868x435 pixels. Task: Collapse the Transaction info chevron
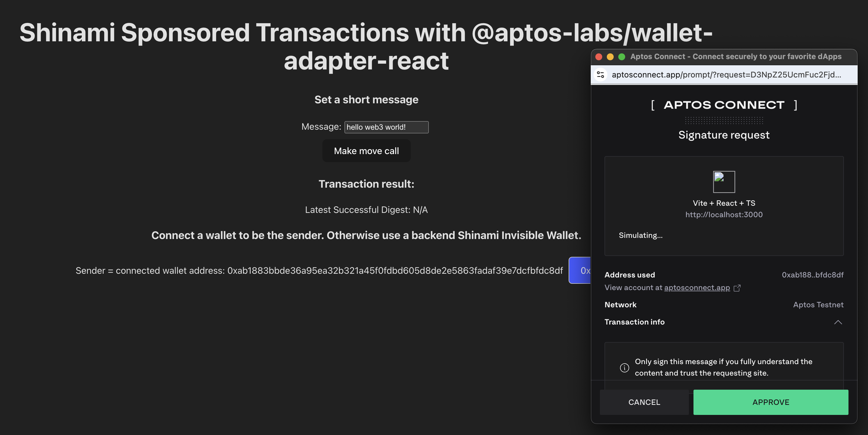pos(838,322)
